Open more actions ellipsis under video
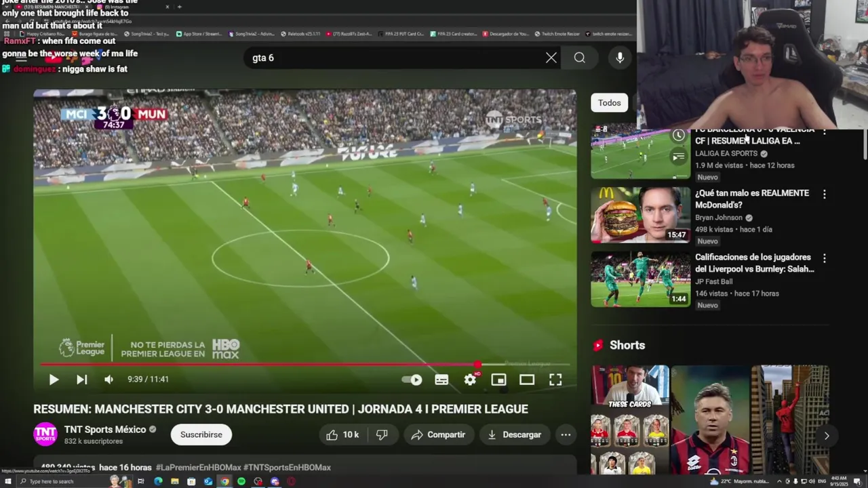The image size is (868, 488). [566, 434]
